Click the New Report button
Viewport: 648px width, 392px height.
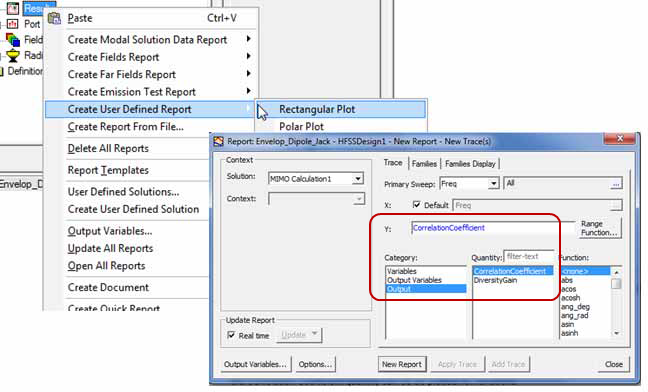click(x=402, y=364)
